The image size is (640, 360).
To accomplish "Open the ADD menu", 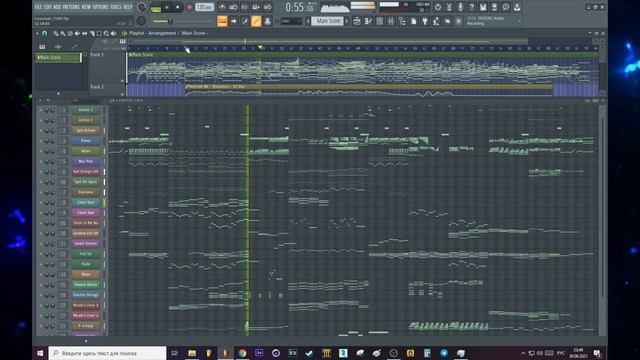I will [57, 7].
